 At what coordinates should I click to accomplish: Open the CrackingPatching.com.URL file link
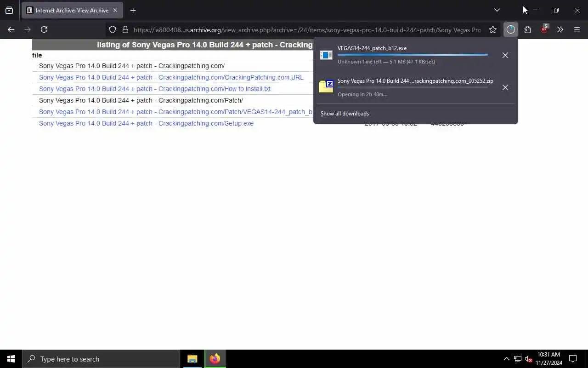coord(171,77)
